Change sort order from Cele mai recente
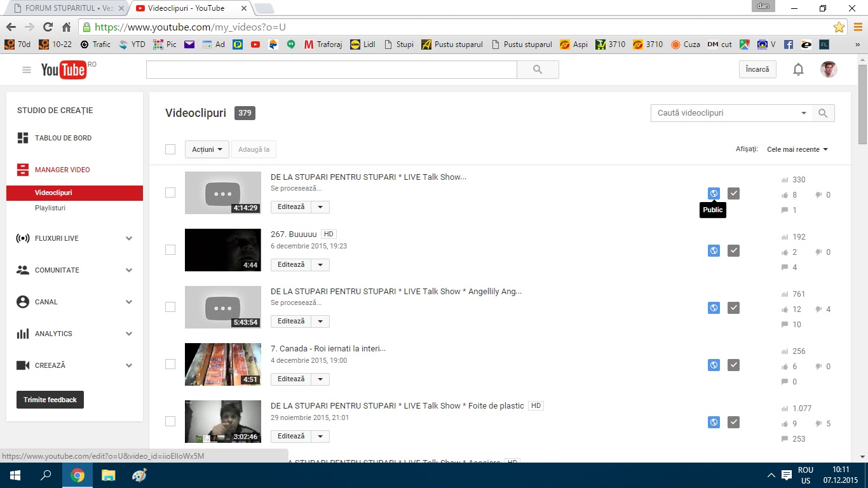Image resolution: width=868 pixels, height=488 pixels. pyautogui.click(x=797, y=149)
